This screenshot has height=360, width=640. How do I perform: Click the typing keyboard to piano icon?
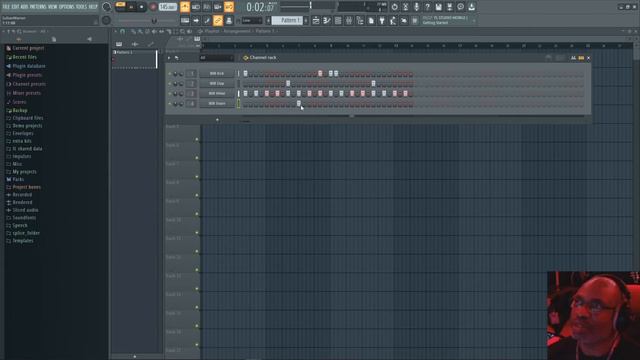[185, 20]
